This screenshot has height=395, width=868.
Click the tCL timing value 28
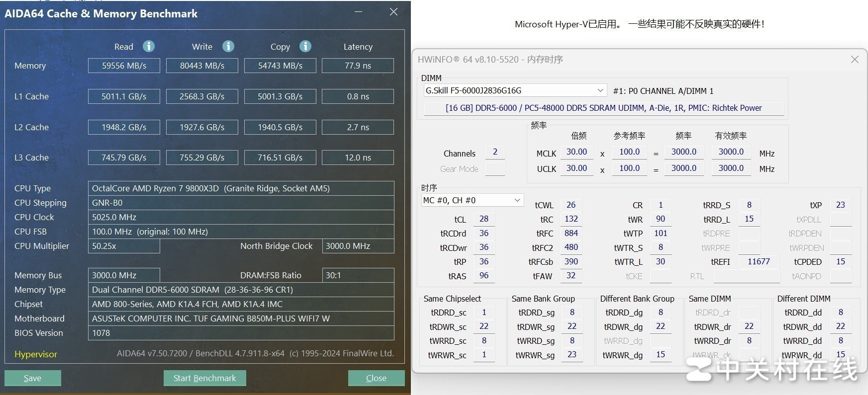point(483,219)
